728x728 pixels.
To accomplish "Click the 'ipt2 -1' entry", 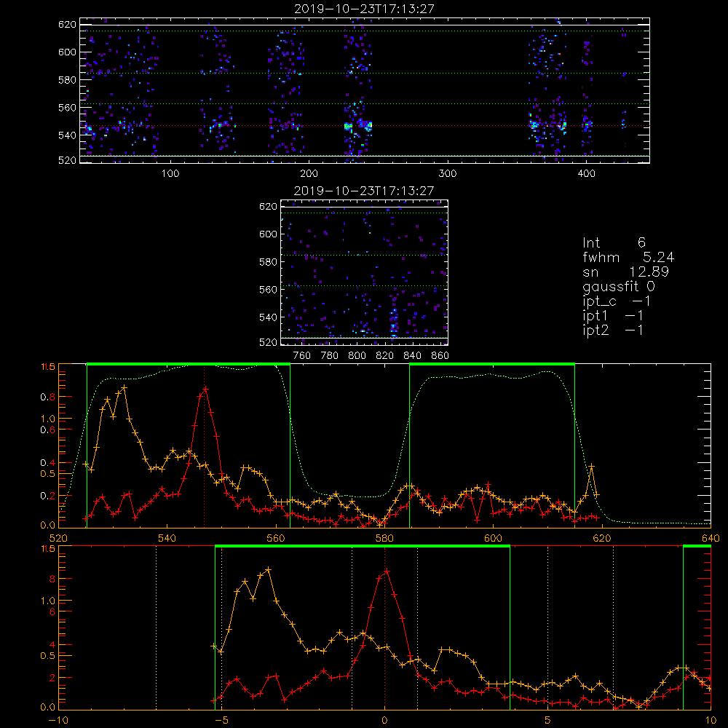I will coord(613,330).
